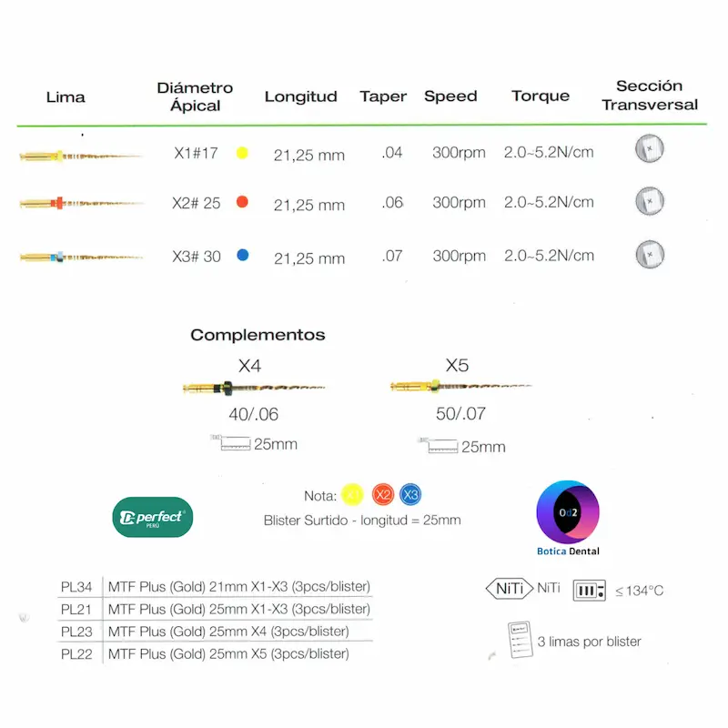The width and height of the screenshot is (728, 728).
Task: Click the PL22 MTF Plus X5 row
Action: pyautogui.click(x=215, y=654)
